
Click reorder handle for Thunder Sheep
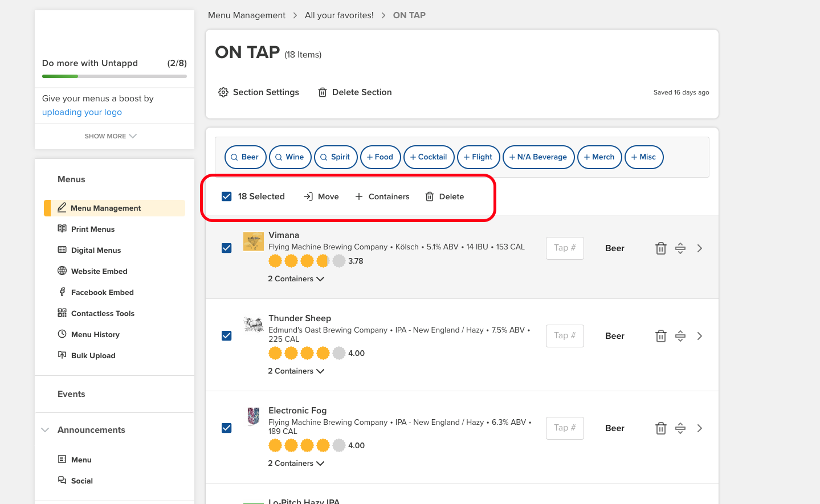(x=680, y=336)
